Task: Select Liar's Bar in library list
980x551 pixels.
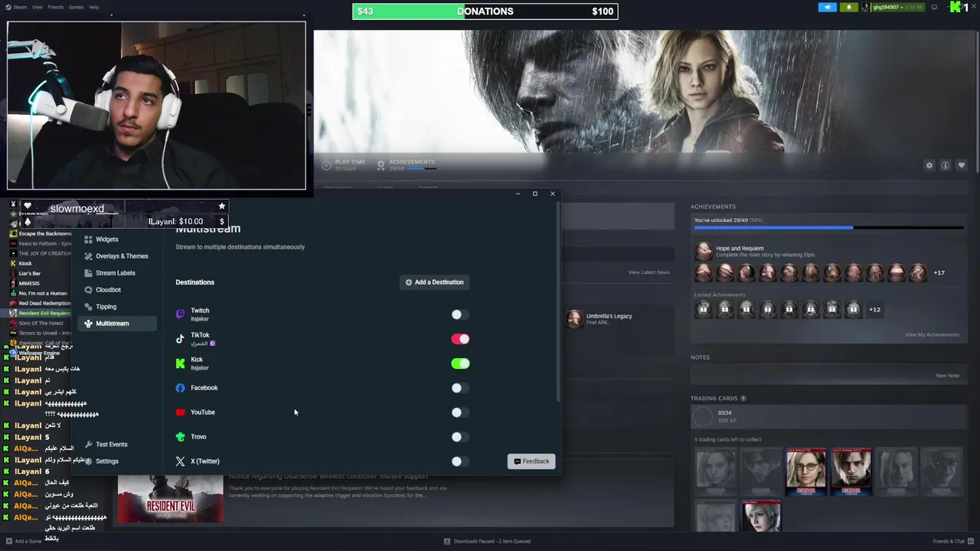Action: 30,273
